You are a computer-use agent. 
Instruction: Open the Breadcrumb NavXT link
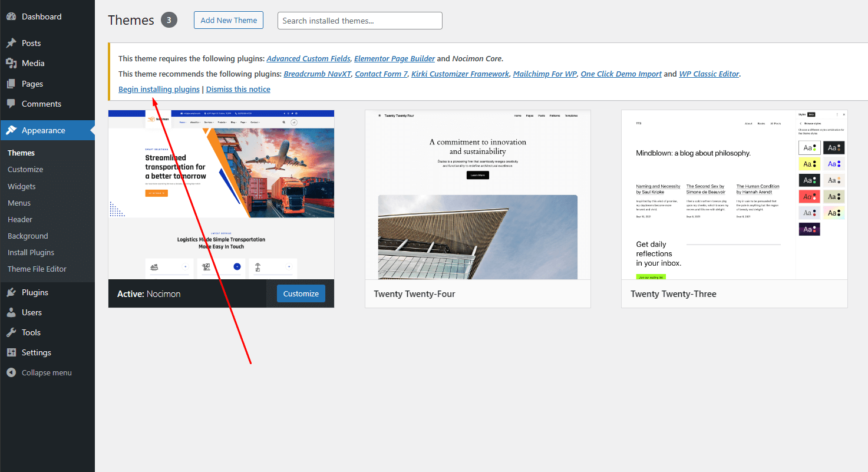pyautogui.click(x=317, y=74)
